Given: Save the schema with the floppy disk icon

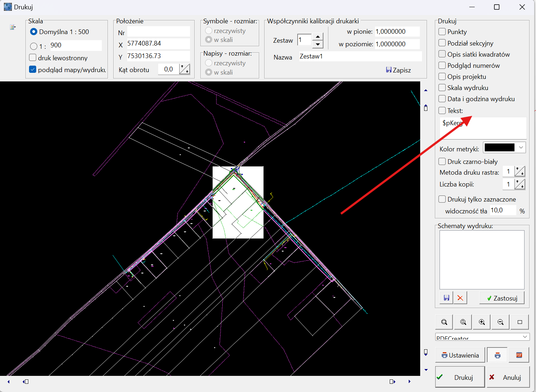Looking at the screenshot, I should [x=446, y=298].
